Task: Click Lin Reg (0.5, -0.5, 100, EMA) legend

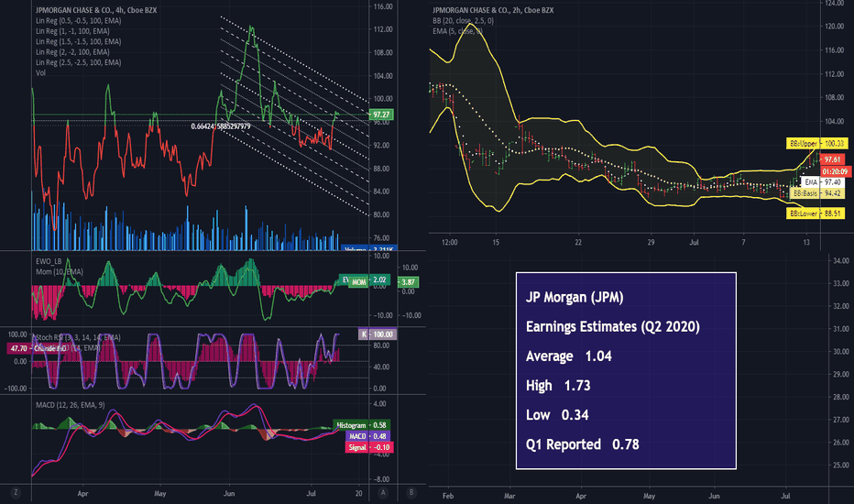Action: click(79, 21)
